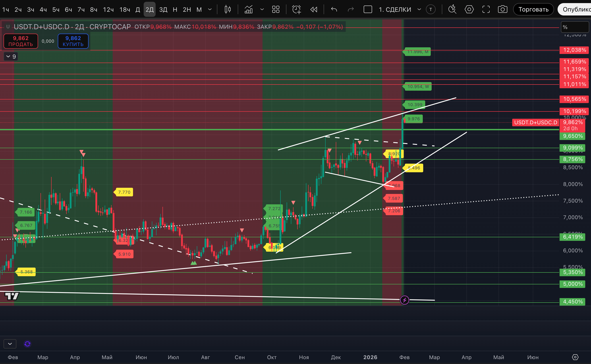Undo the last chart action
The height and width of the screenshot is (364, 591).
[x=334, y=9]
